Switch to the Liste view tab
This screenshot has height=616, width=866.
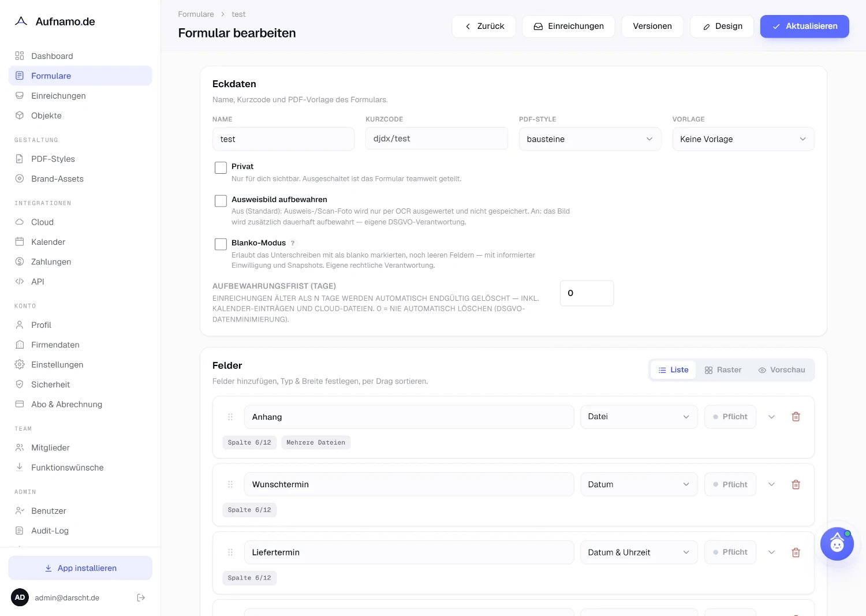(x=673, y=370)
